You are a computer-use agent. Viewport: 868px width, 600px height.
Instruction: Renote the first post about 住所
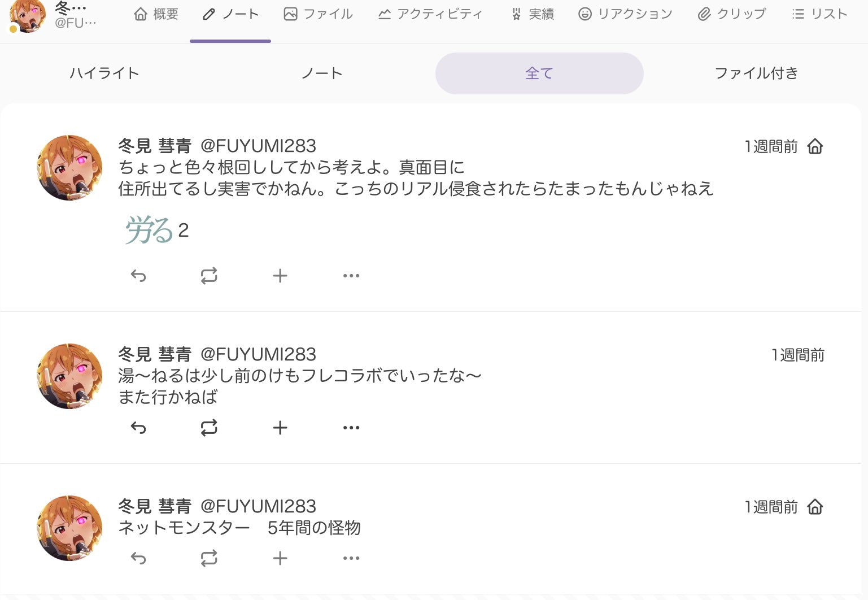(209, 276)
